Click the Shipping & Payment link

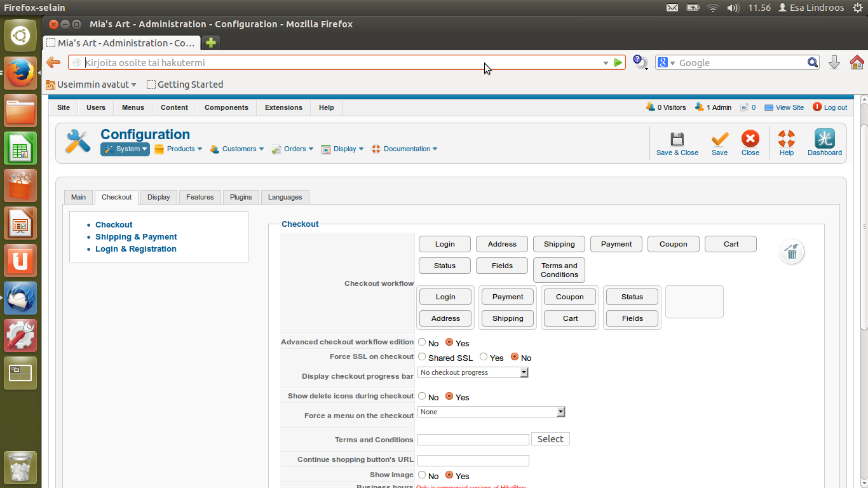136,237
